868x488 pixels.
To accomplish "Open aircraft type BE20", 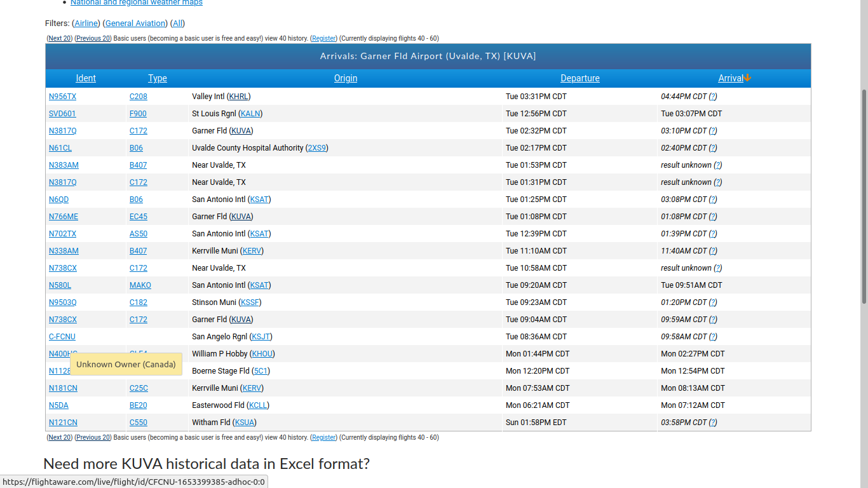I will tap(139, 405).
